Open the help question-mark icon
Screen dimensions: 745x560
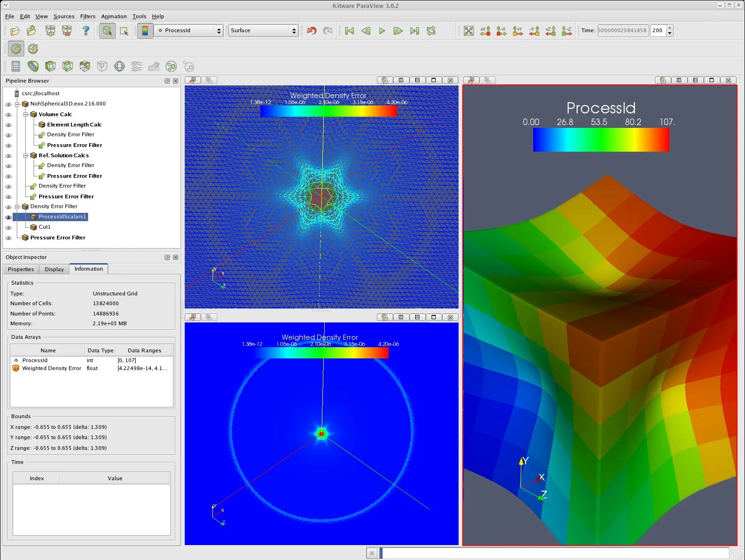(x=86, y=31)
